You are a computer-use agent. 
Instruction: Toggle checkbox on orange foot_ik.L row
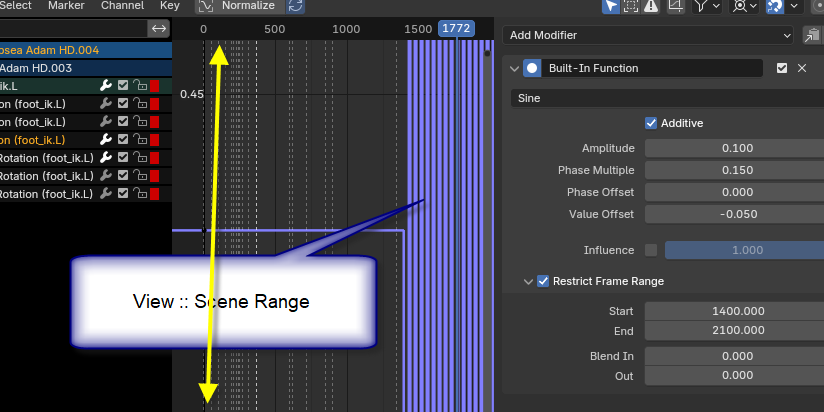tap(123, 139)
